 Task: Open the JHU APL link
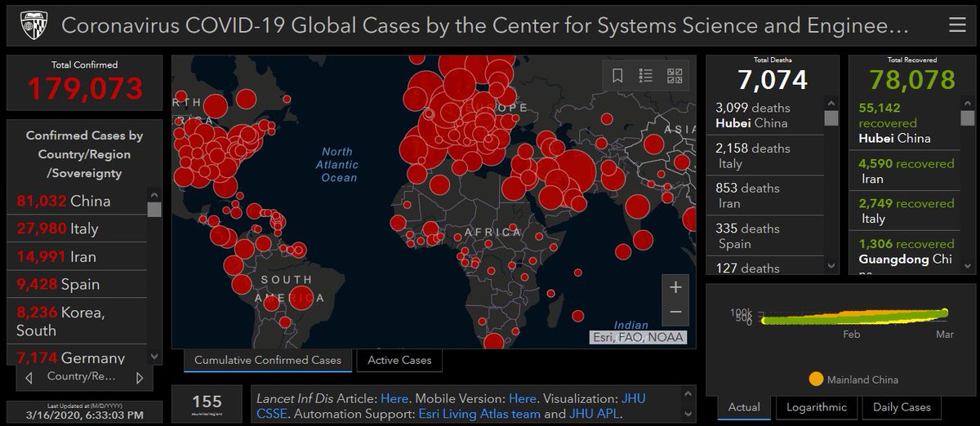click(x=595, y=414)
